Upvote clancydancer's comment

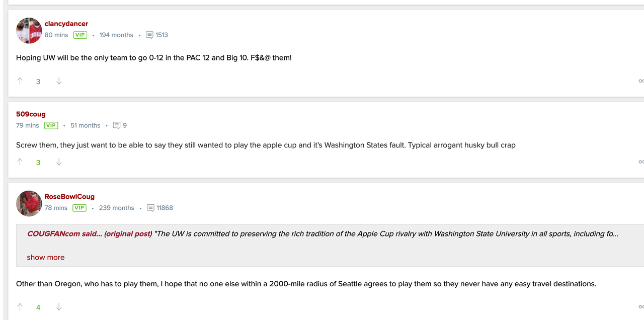[x=20, y=81]
